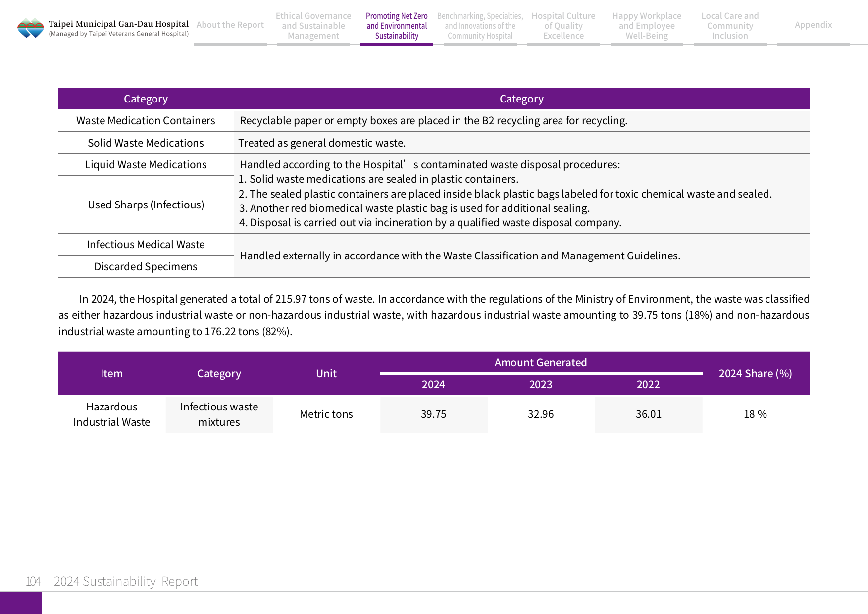Click the Unit column header
The width and height of the screenshot is (868, 614).
[326, 373]
